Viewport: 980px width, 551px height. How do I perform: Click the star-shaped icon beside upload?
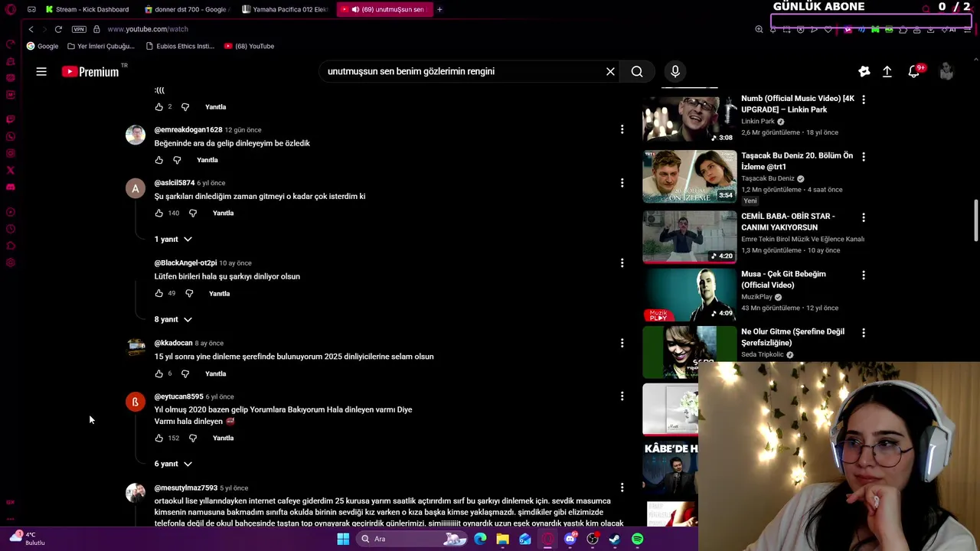point(864,71)
